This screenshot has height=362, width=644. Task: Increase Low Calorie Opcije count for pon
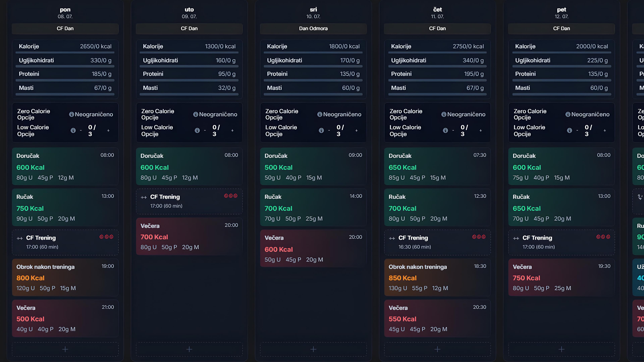108,130
